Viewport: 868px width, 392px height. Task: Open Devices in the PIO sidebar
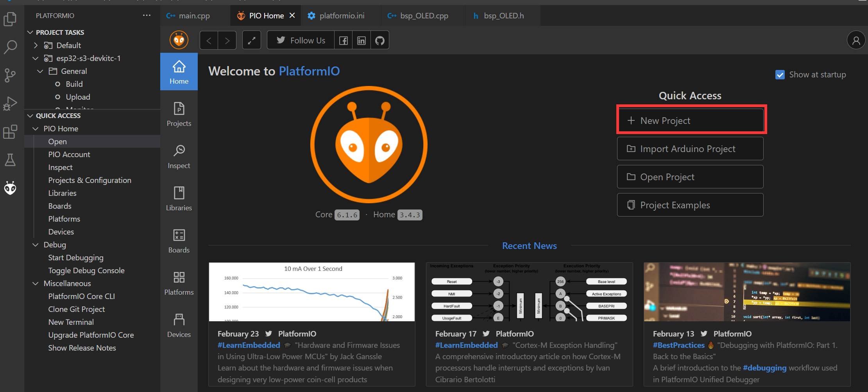(179, 325)
